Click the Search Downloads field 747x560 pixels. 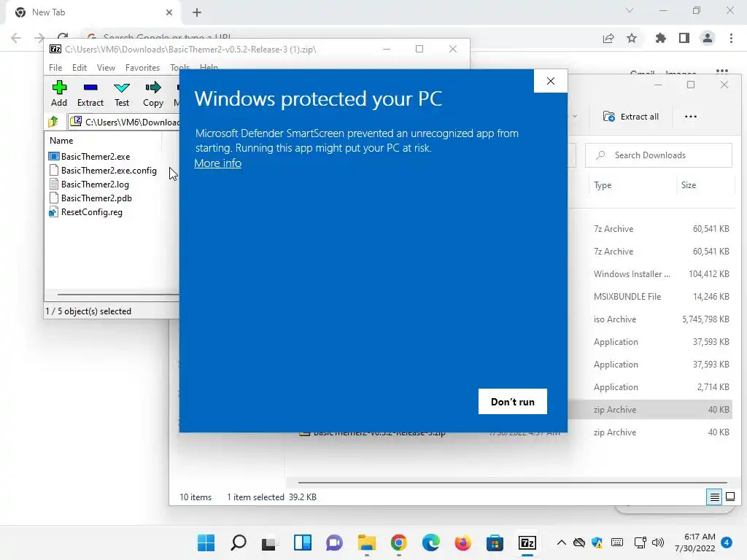click(659, 155)
